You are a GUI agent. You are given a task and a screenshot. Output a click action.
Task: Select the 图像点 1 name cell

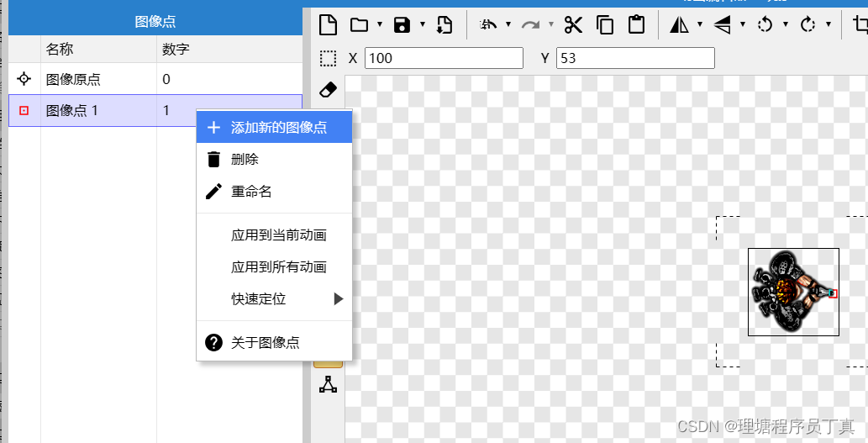tap(98, 111)
